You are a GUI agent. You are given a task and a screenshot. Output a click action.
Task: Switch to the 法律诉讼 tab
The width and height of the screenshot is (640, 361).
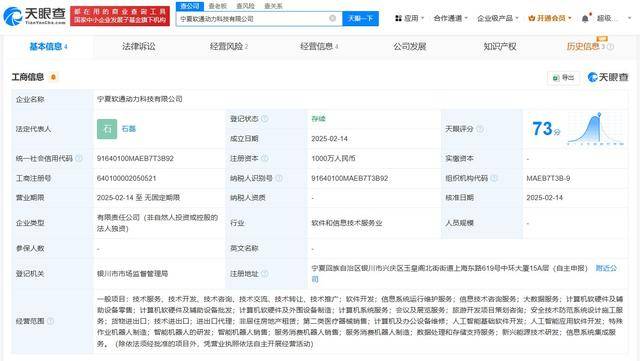pos(139,47)
